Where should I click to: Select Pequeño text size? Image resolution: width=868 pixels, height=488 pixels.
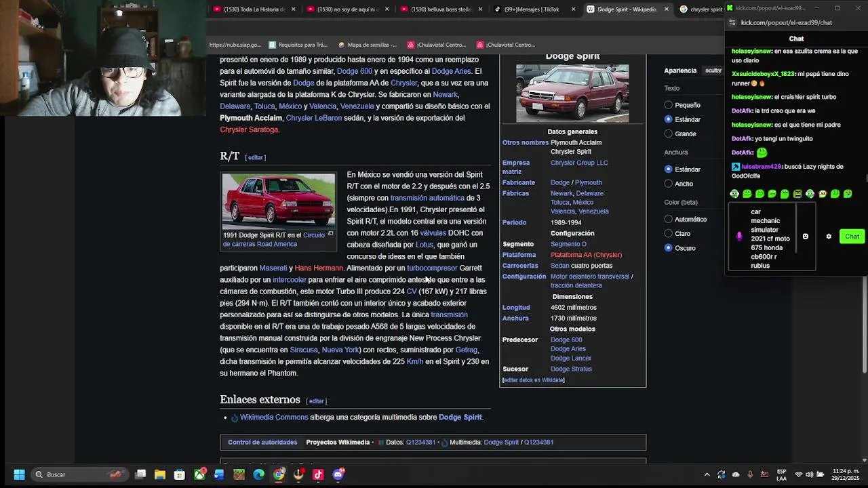pos(669,105)
